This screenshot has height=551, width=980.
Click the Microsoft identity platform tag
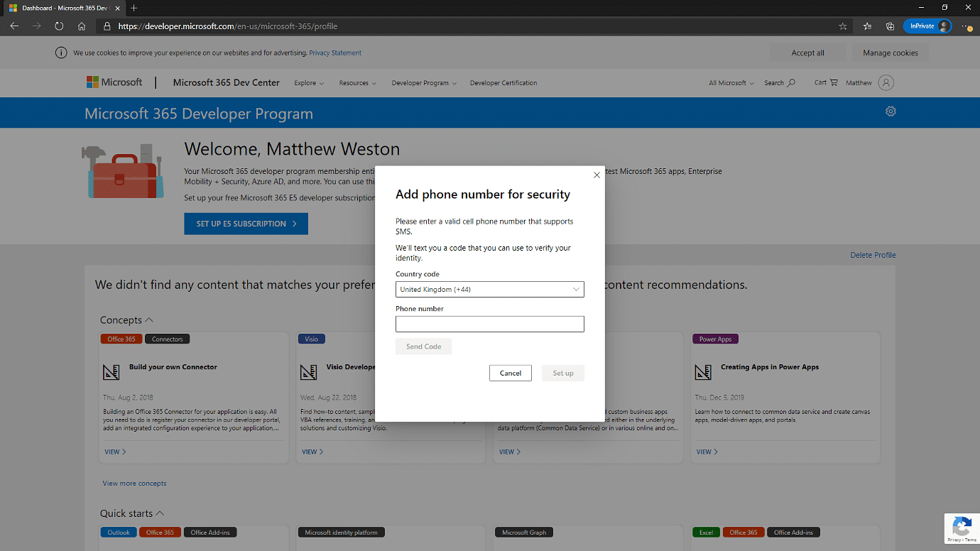pyautogui.click(x=341, y=532)
